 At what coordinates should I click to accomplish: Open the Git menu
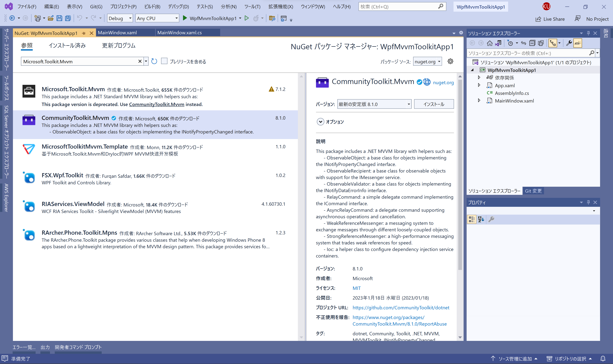tap(96, 7)
